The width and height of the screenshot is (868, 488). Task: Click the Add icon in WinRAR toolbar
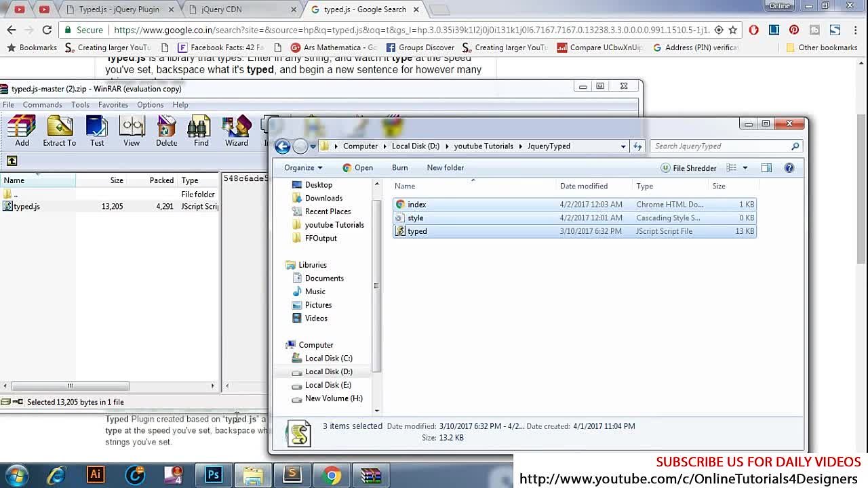(22, 131)
